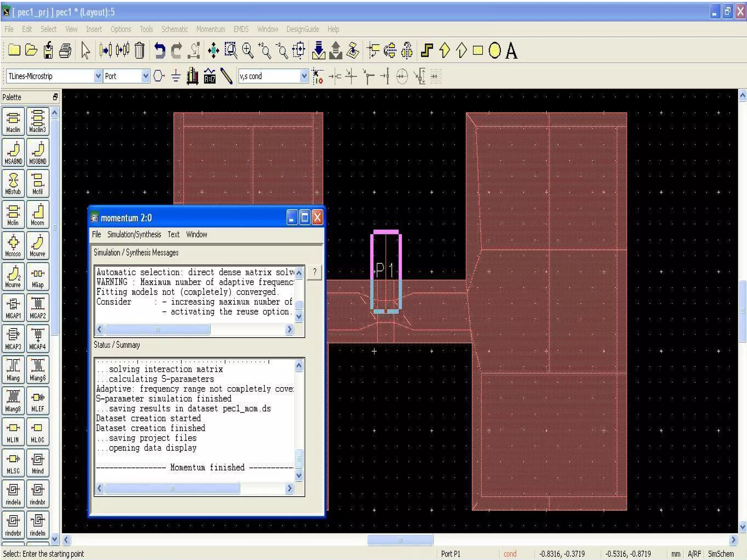
Task: Click the question mark help button
Action: click(x=314, y=272)
